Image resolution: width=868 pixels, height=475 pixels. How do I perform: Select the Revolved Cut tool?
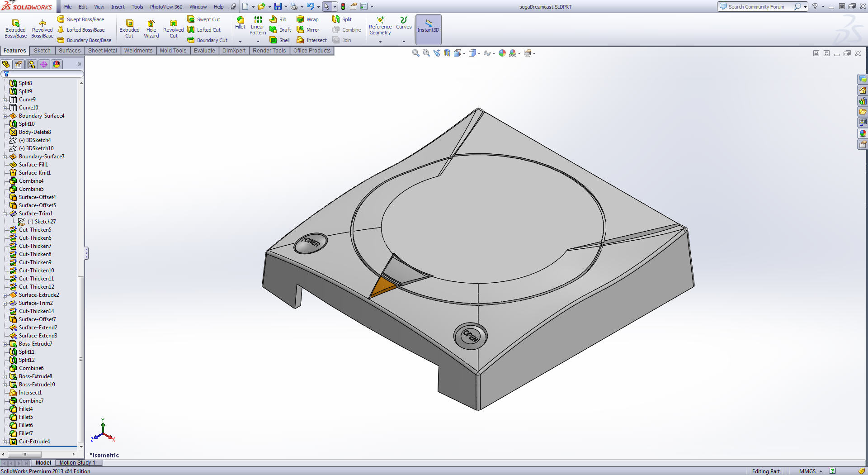[x=174, y=28]
